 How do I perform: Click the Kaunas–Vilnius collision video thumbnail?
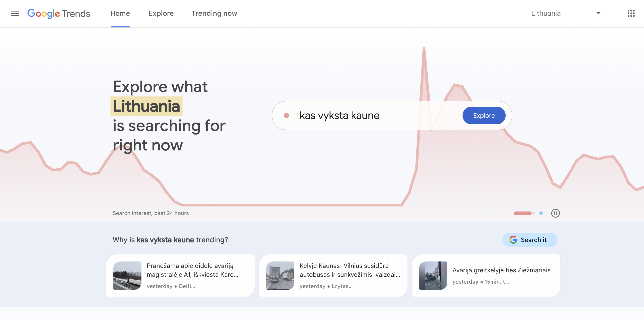point(280,275)
